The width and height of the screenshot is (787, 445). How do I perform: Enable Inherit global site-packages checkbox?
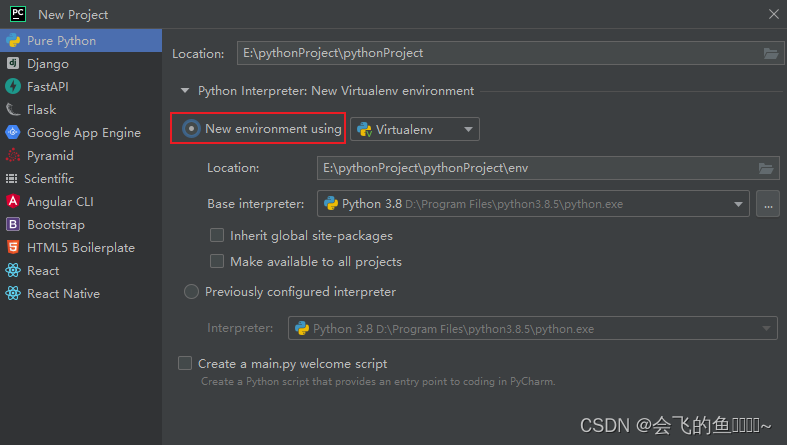pos(217,235)
